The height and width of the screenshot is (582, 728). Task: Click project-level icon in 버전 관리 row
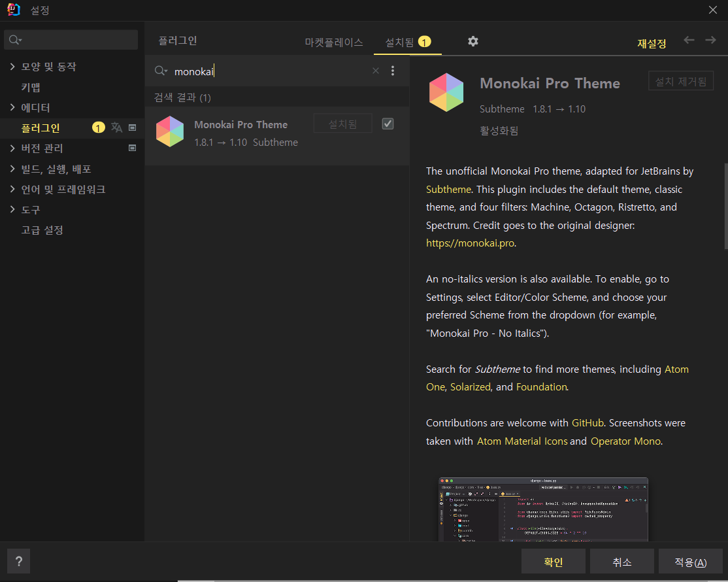pyautogui.click(x=132, y=148)
